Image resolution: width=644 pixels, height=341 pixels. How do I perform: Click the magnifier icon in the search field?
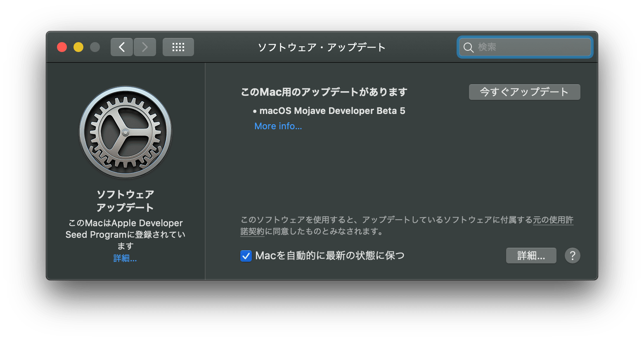tap(469, 47)
